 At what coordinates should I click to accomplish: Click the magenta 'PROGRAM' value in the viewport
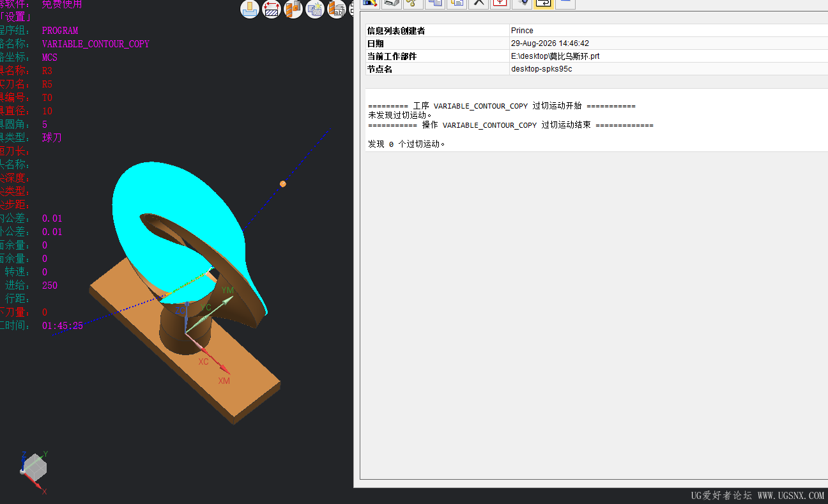point(60,31)
